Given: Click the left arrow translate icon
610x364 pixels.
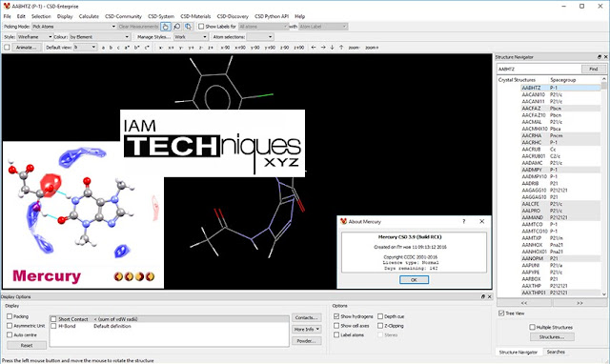Looking at the screenshot, I should 314,48.
